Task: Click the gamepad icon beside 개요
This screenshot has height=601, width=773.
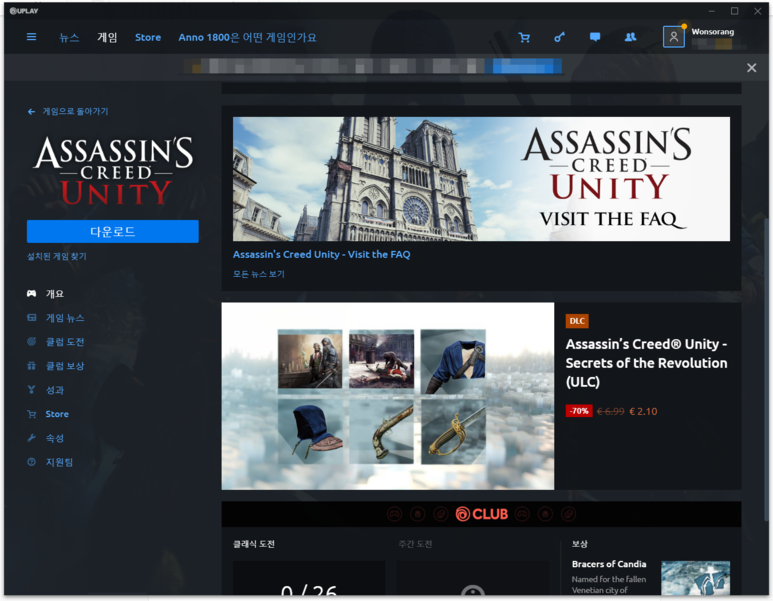Action: [32, 293]
